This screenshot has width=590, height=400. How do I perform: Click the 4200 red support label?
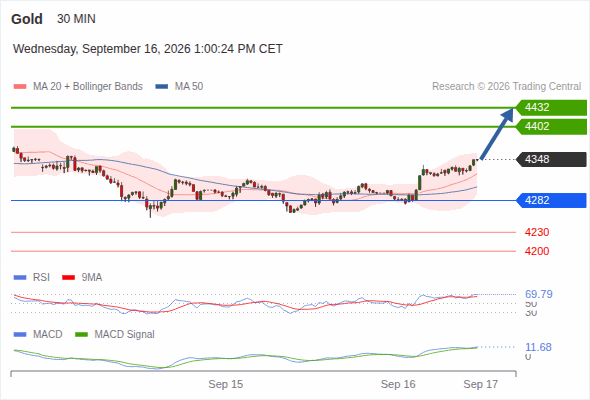(x=537, y=251)
